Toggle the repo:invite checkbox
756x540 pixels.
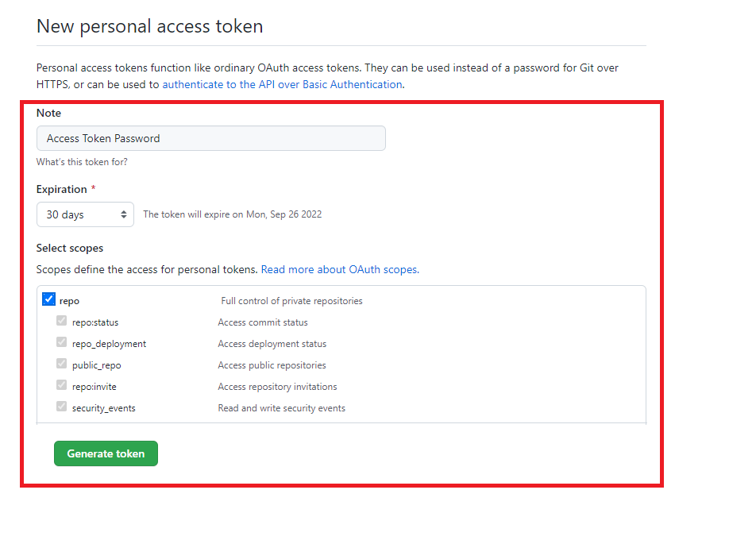(x=61, y=384)
